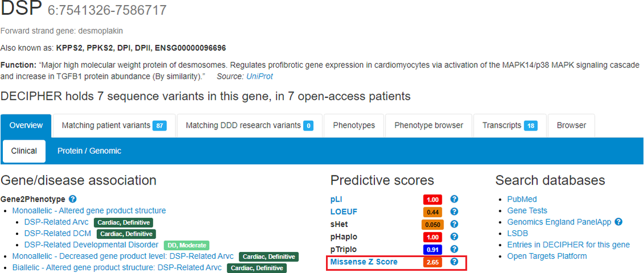Select the Protein / Genomic sub-tab
Viewport: 644px width, 273px height.
[89, 151]
